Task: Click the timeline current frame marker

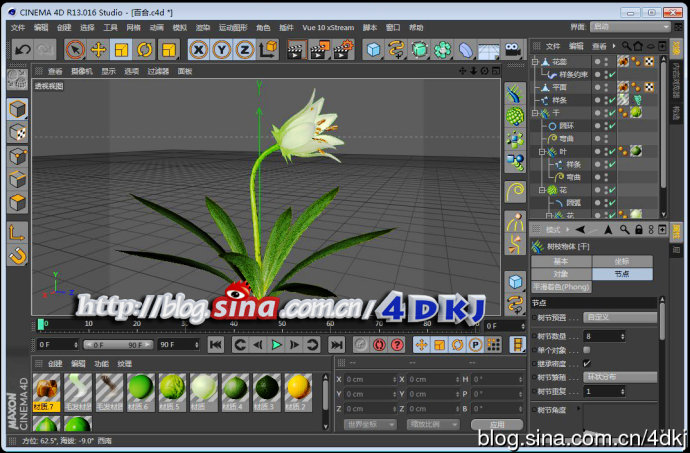Action: [41, 324]
